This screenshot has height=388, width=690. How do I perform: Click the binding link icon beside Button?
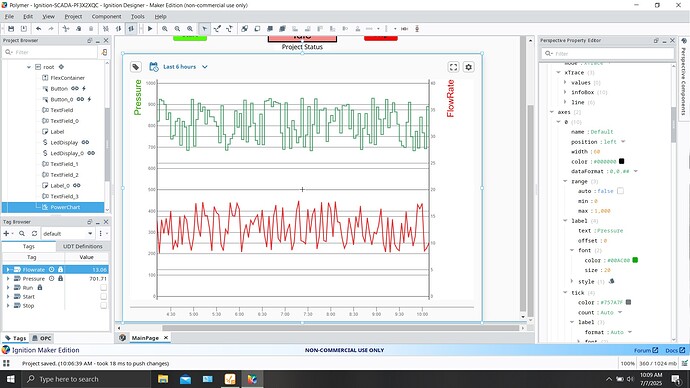75,88
